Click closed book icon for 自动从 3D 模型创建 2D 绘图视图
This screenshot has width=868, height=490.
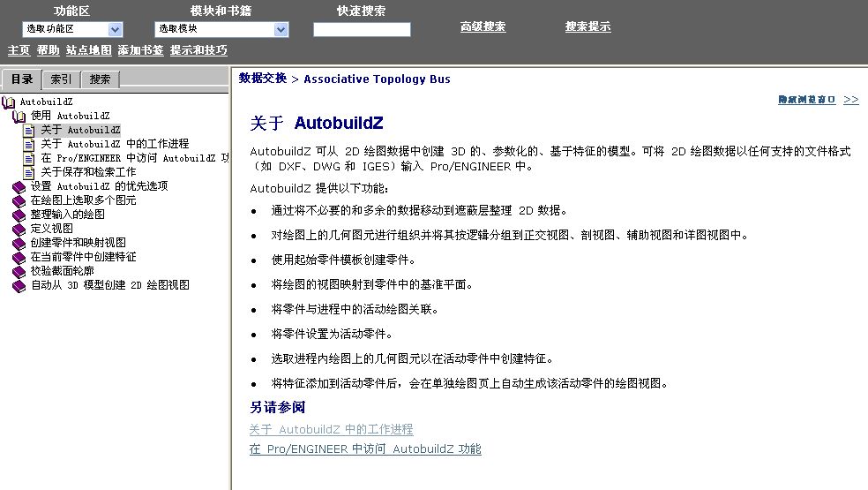[x=19, y=286]
